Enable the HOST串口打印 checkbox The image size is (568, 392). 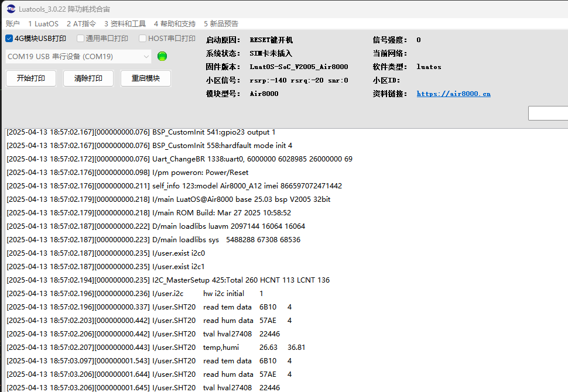click(143, 39)
